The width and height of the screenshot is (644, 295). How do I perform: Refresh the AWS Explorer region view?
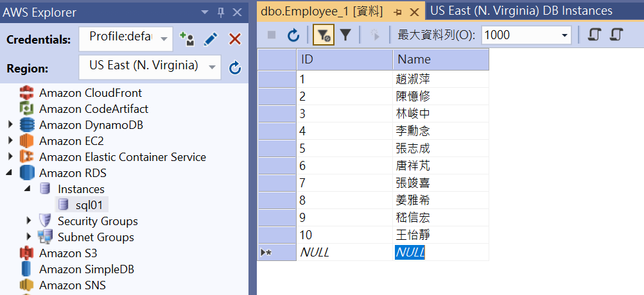234,68
